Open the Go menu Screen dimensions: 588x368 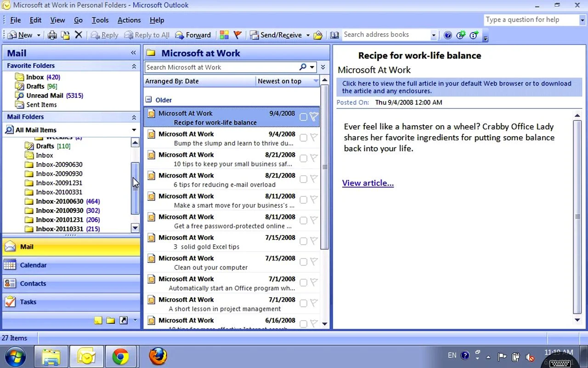tap(79, 20)
